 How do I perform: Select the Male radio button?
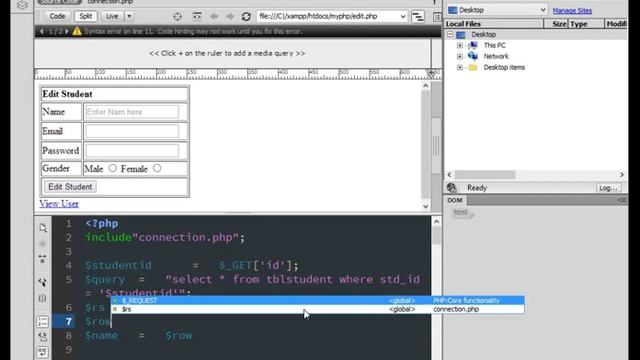pyautogui.click(x=113, y=168)
